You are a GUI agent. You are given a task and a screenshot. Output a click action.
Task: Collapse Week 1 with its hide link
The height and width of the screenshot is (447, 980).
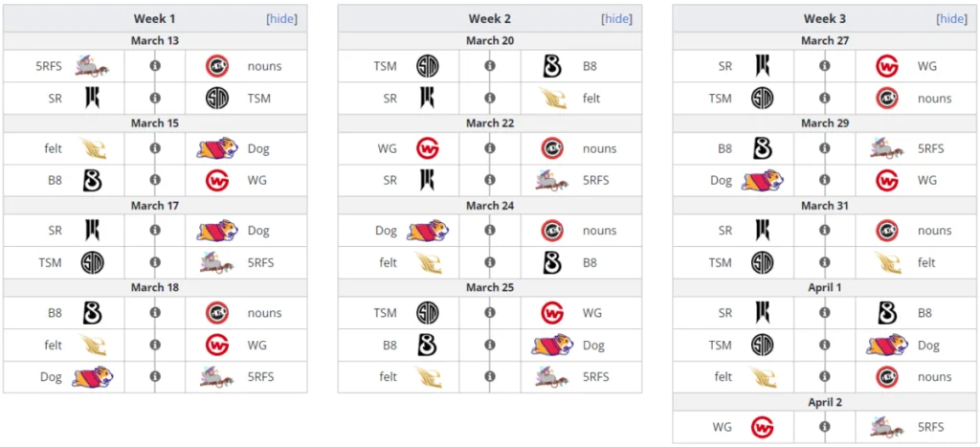[x=282, y=19]
